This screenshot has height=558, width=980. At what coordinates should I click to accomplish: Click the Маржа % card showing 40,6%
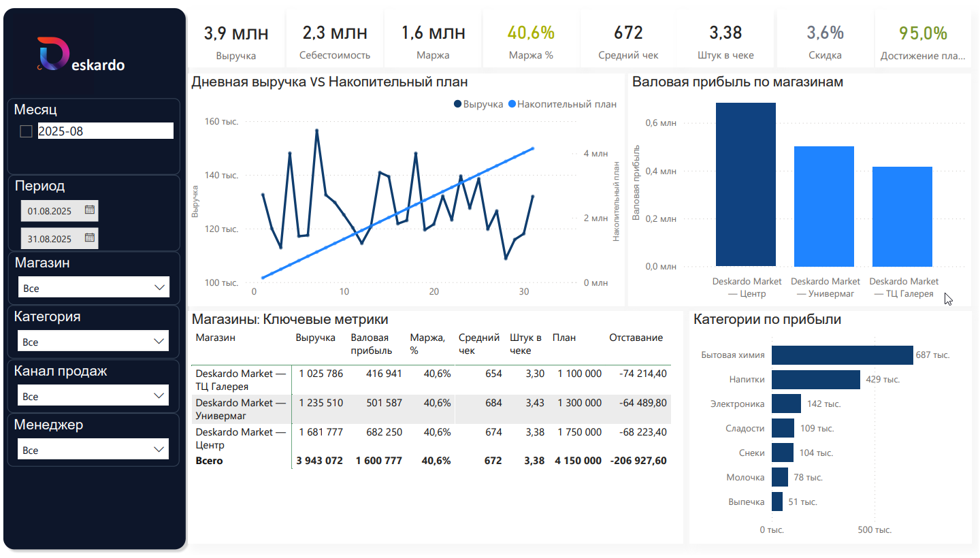pyautogui.click(x=530, y=37)
